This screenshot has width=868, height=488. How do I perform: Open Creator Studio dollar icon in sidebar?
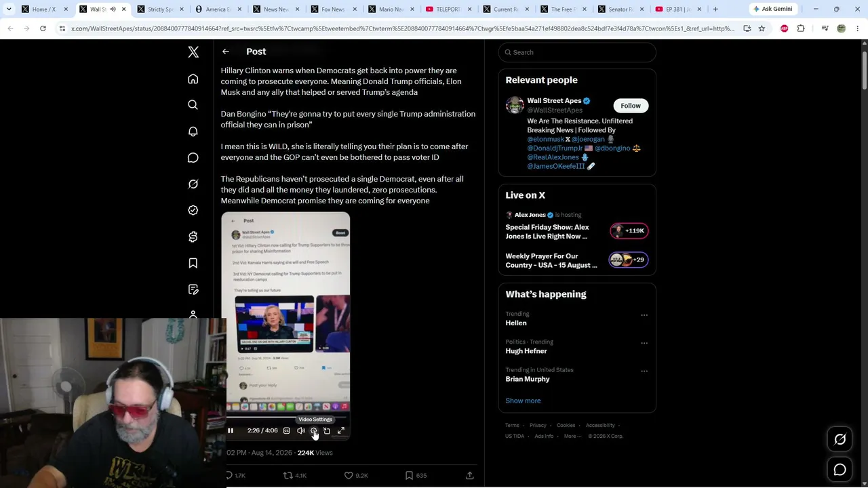coord(193,237)
